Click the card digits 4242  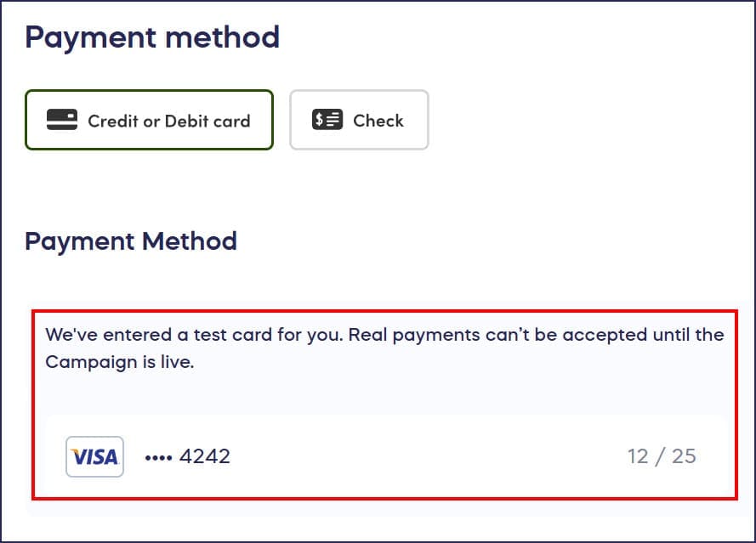pyautogui.click(x=205, y=456)
